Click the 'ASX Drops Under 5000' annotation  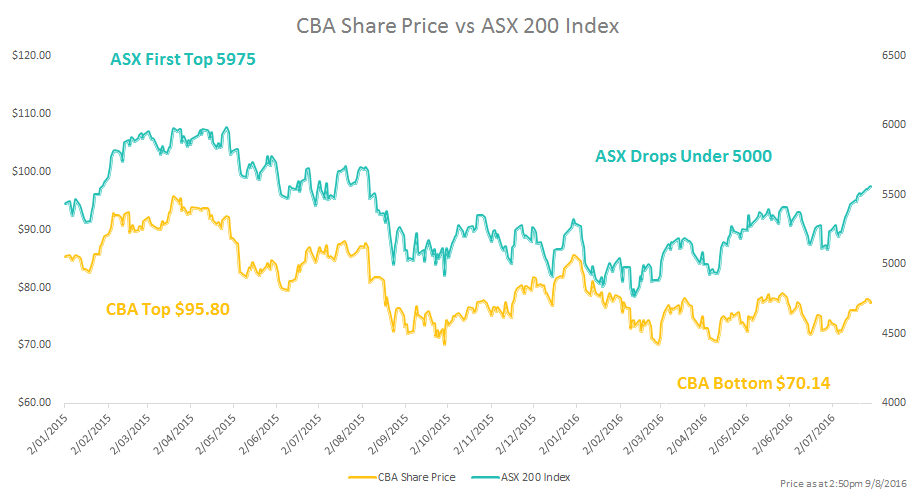click(684, 155)
